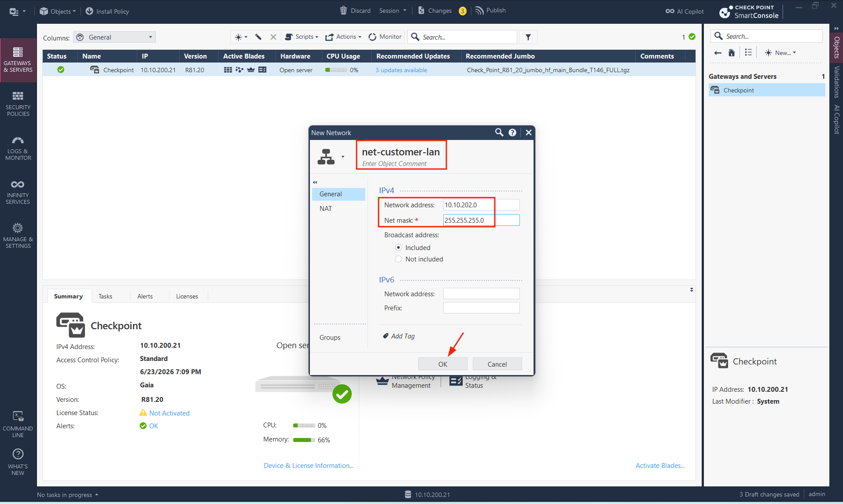Click the CPU usage bar in summary
The image size is (843, 504).
click(304, 426)
